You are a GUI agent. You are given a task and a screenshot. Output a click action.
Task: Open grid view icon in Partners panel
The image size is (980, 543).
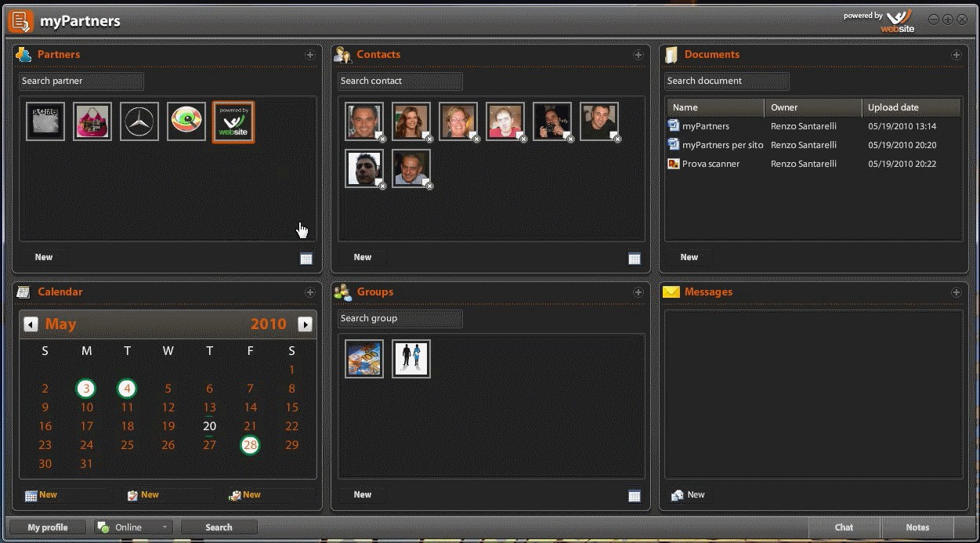306,259
